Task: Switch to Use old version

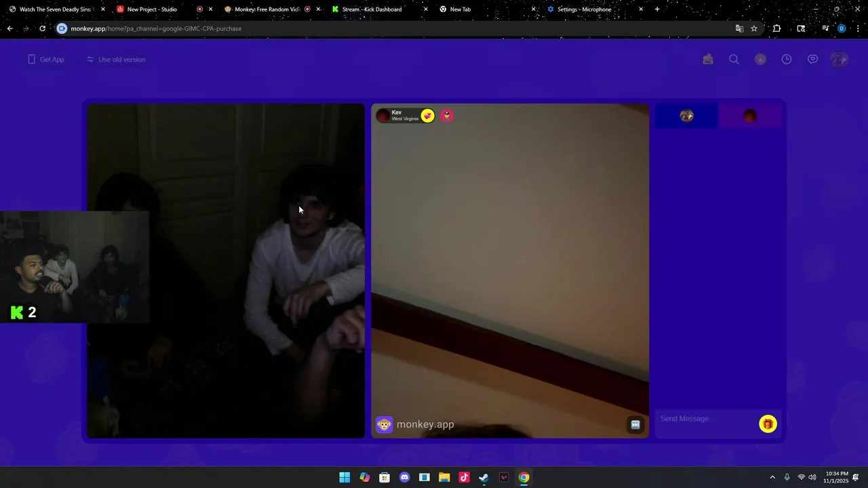Action: [x=115, y=60]
